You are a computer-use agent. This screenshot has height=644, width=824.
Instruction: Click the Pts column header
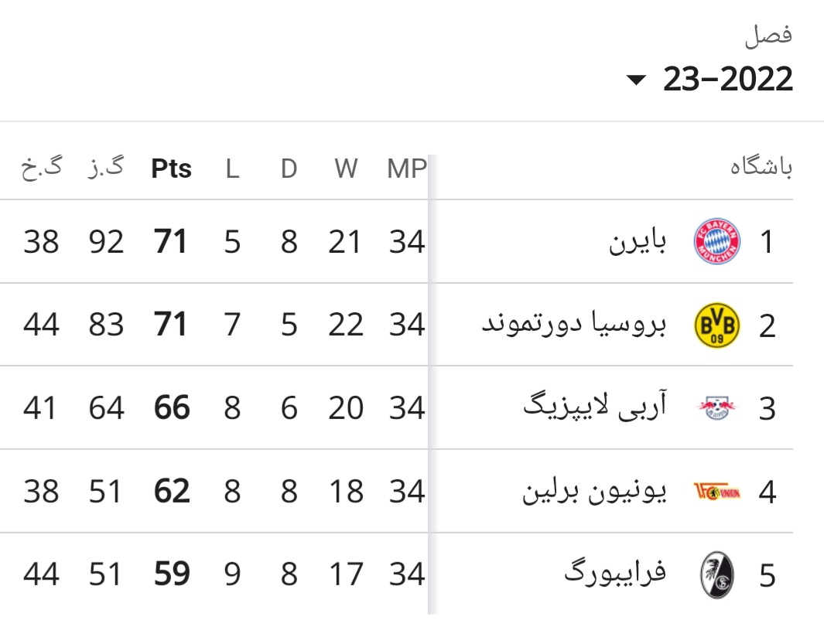(x=171, y=169)
